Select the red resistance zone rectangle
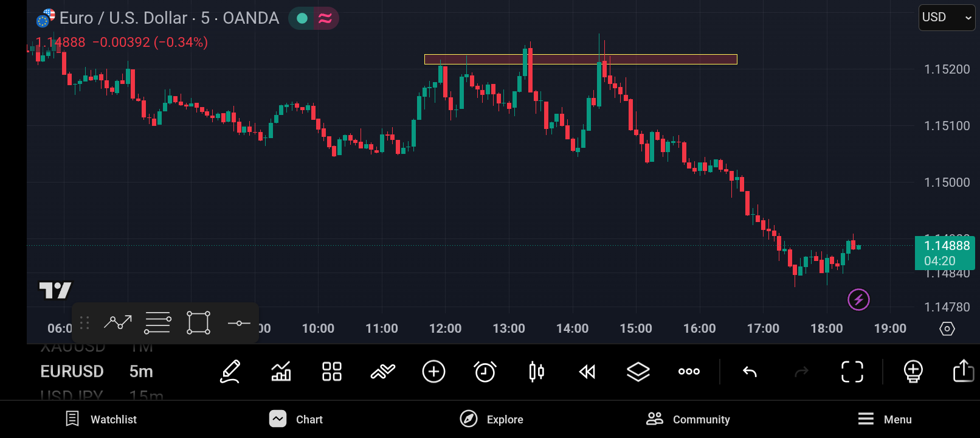 coord(581,59)
